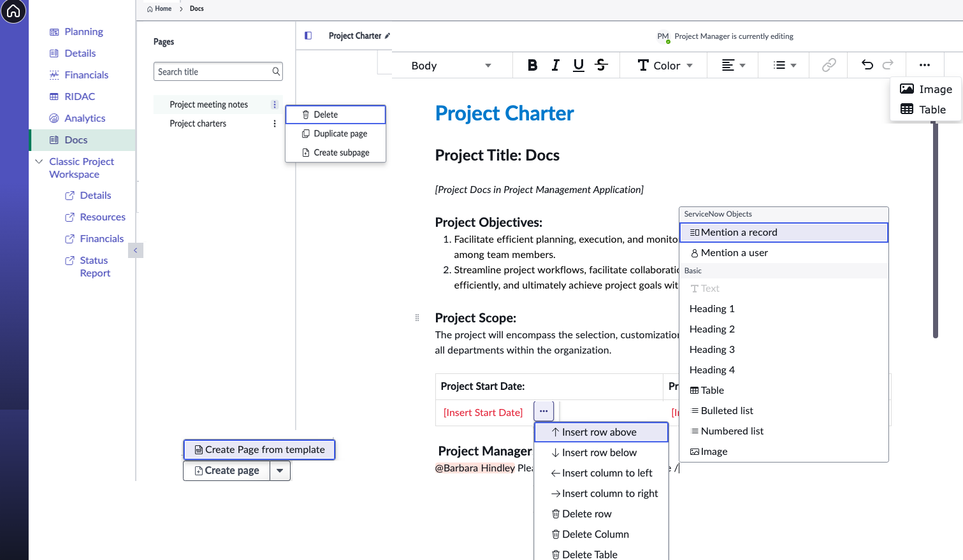Toggle underline formatting in the toolbar
The width and height of the screenshot is (963, 560).
pyautogui.click(x=579, y=65)
